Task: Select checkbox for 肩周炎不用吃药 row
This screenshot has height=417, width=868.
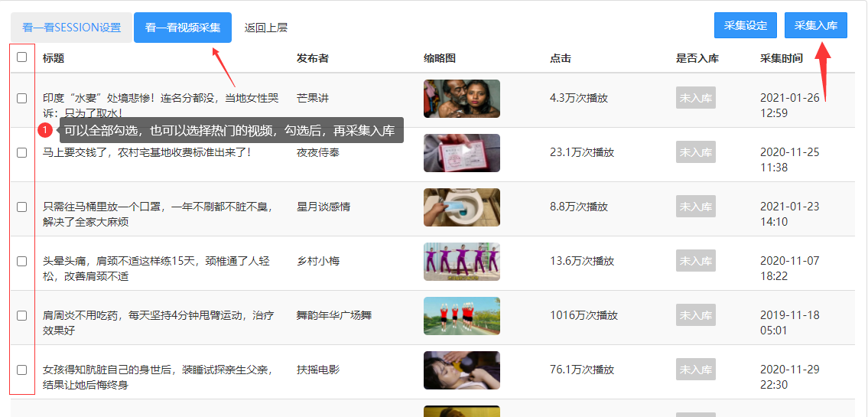Action: 21,316
